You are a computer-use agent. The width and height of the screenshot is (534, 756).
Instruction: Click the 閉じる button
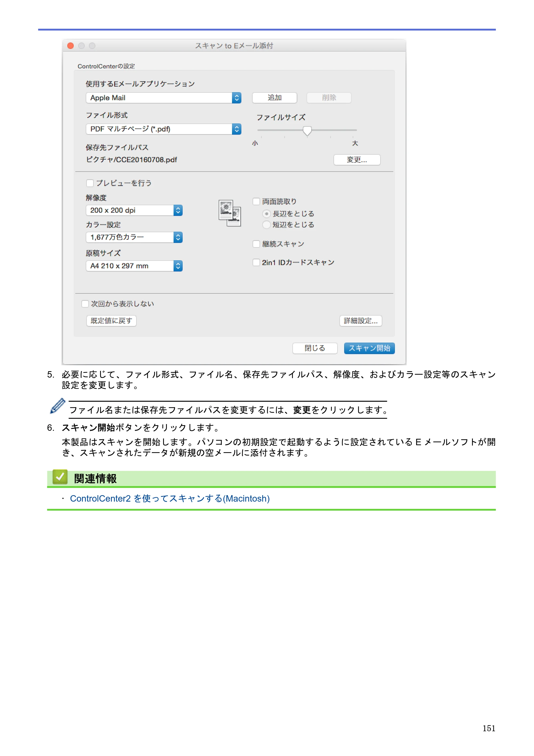[x=315, y=348]
